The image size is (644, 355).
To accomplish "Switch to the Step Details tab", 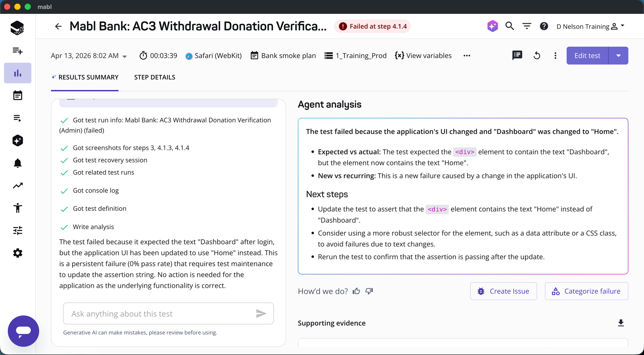I will point(155,77).
